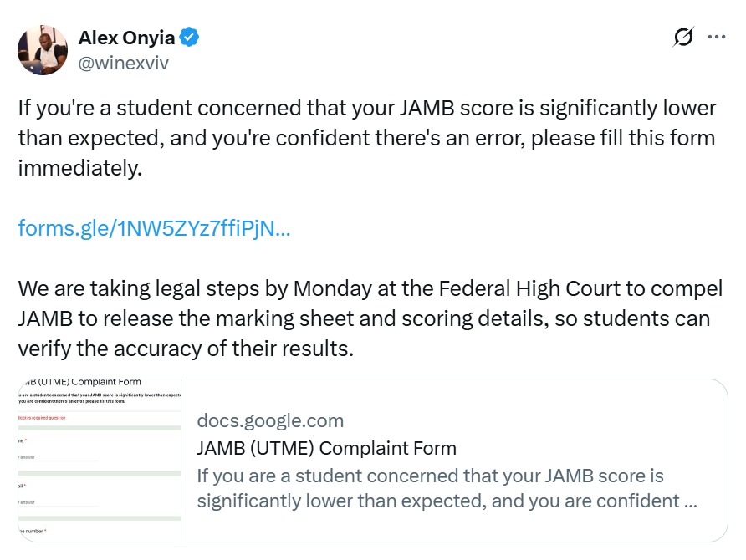Click the complaint form preview thumbnail

click(100, 460)
